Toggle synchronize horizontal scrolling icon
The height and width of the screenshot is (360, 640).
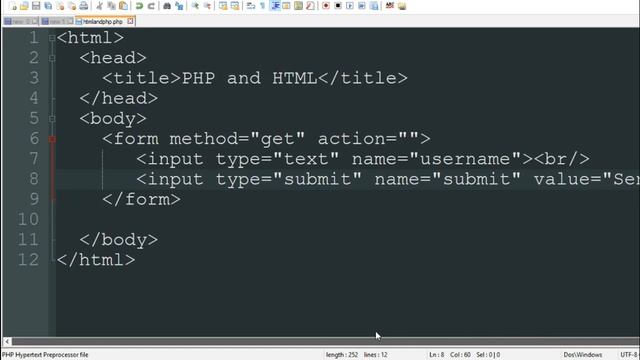point(235,6)
